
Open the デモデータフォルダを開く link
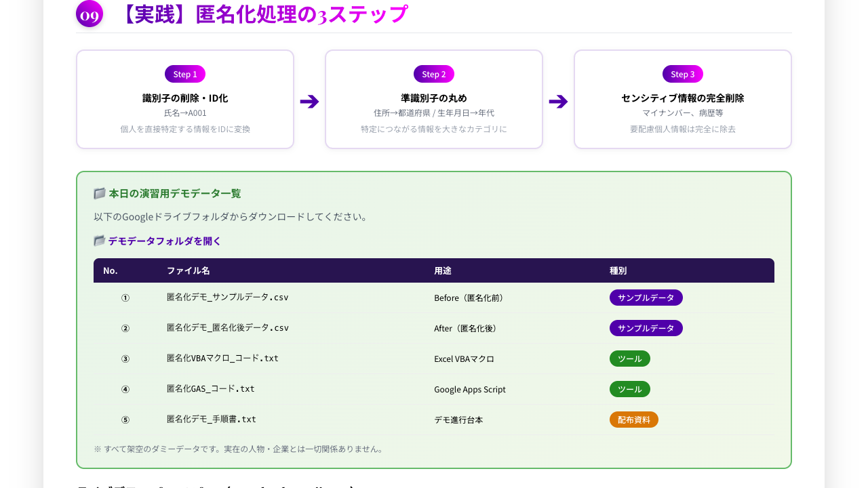(165, 241)
